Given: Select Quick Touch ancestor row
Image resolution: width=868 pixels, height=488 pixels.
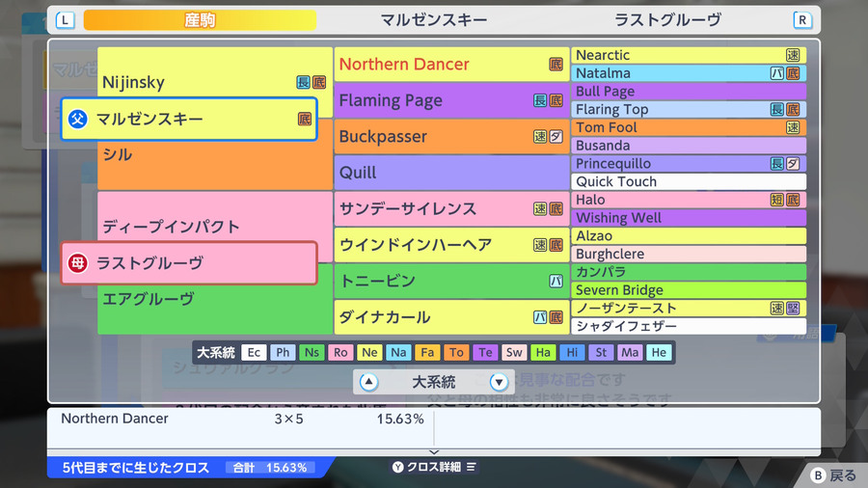Looking at the screenshot, I should (x=689, y=181).
